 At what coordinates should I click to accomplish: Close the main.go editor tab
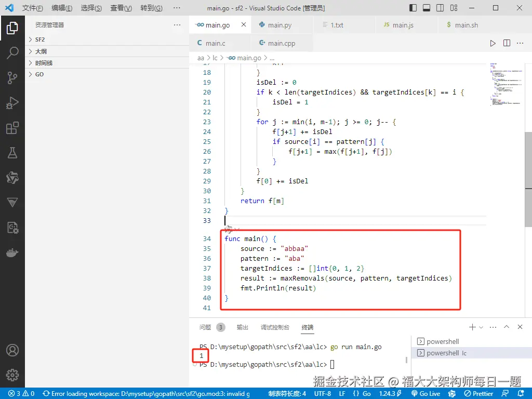[244, 24]
